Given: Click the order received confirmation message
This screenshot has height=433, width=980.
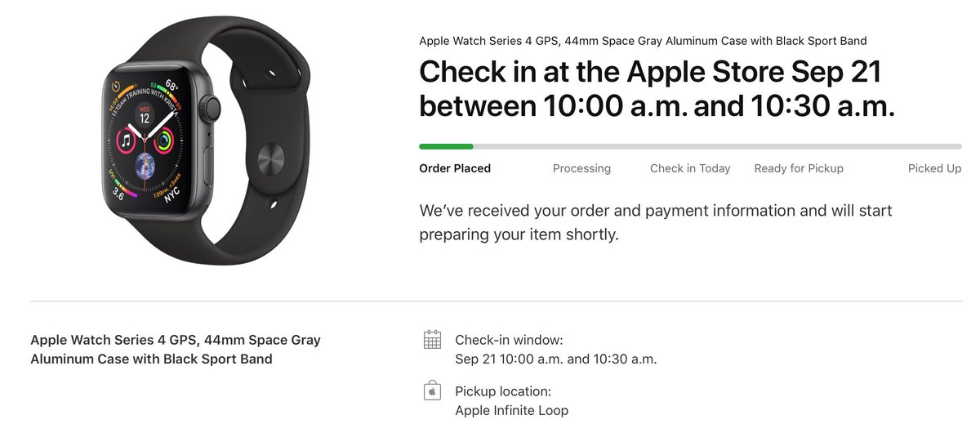Looking at the screenshot, I should click(655, 222).
